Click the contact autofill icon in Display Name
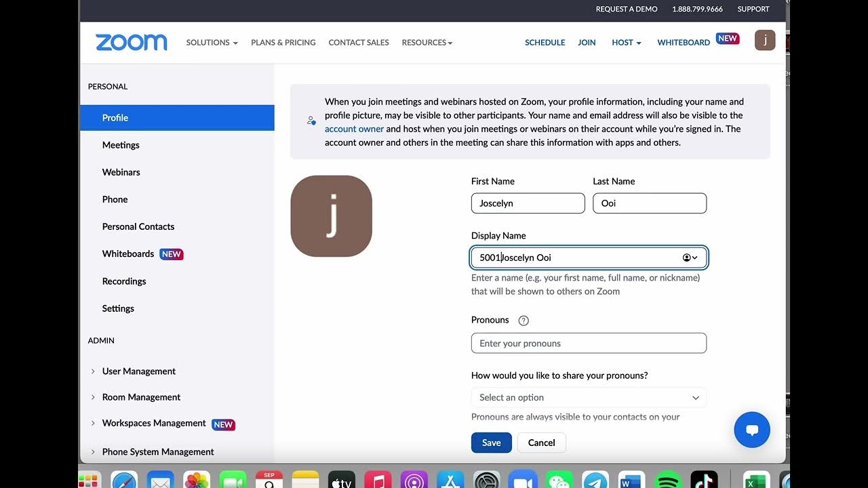868x488 pixels. (x=690, y=258)
